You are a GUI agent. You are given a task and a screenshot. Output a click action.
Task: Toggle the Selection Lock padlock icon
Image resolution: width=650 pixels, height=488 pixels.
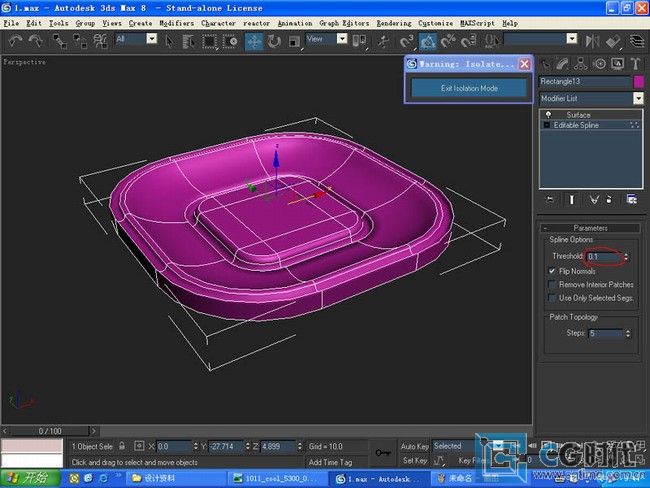122,446
